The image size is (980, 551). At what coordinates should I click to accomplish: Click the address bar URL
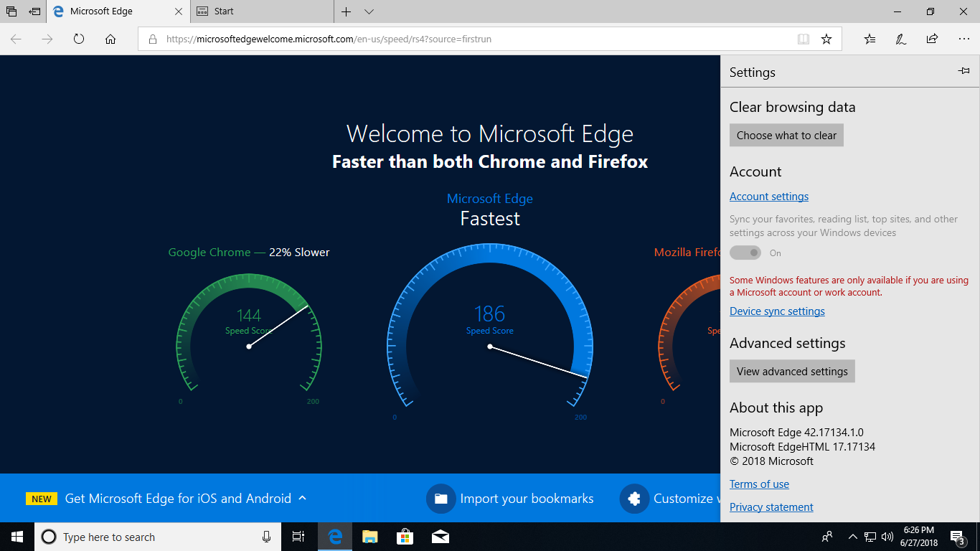pos(329,39)
